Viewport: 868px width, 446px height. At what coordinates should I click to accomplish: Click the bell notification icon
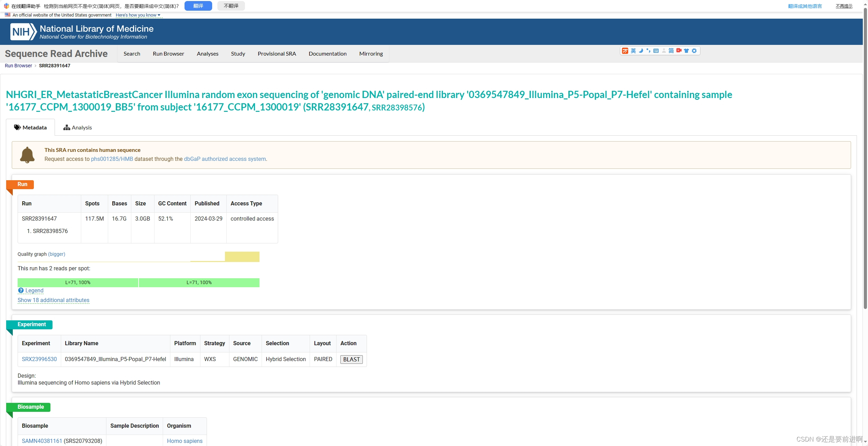click(27, 154)
